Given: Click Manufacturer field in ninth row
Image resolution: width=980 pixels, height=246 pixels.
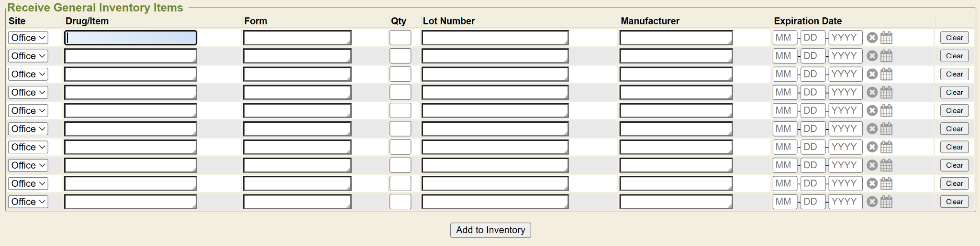Looking at the screenshot, I should [x=676, y=183].
